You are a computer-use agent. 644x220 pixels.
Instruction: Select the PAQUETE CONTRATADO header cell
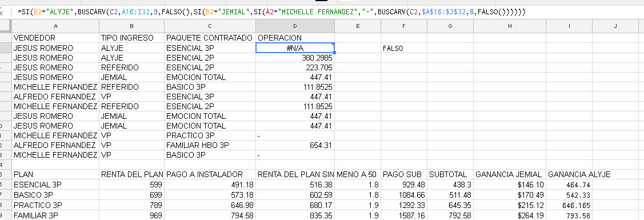(x=210, y=38)
